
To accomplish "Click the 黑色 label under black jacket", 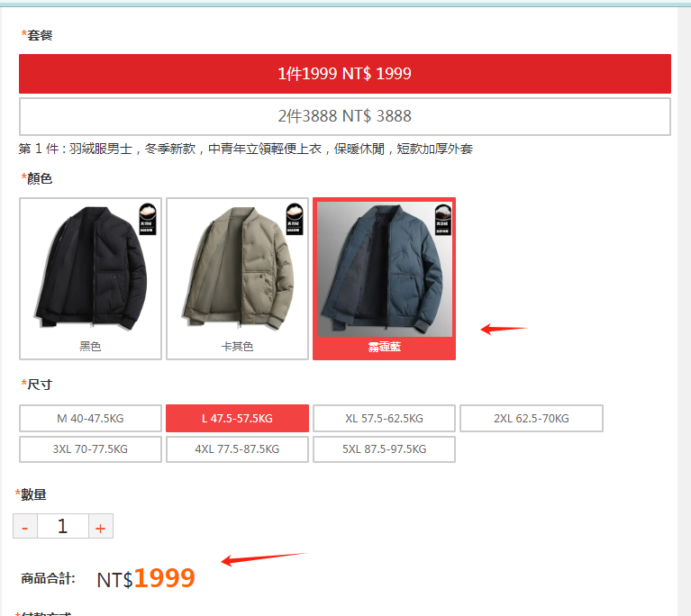I will click(90, 347).
